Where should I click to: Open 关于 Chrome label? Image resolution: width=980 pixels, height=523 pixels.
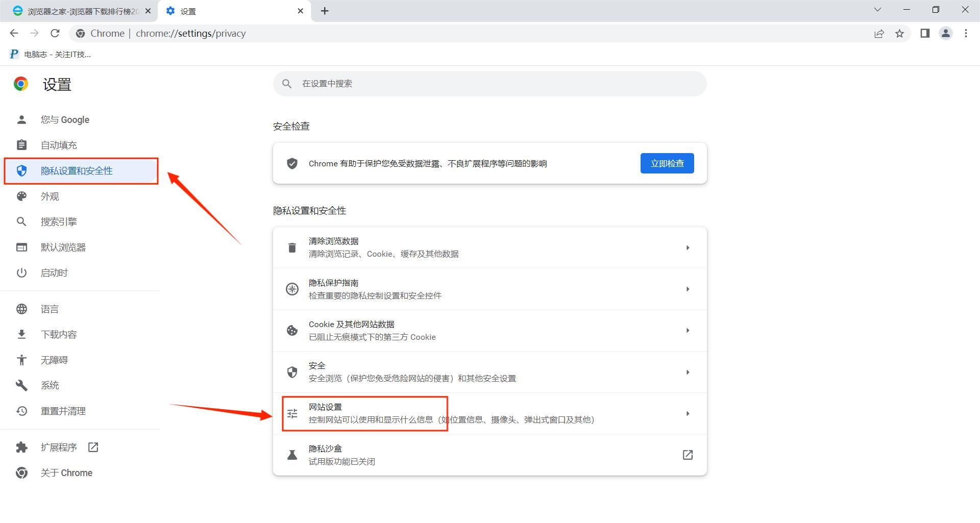(66, 473)
